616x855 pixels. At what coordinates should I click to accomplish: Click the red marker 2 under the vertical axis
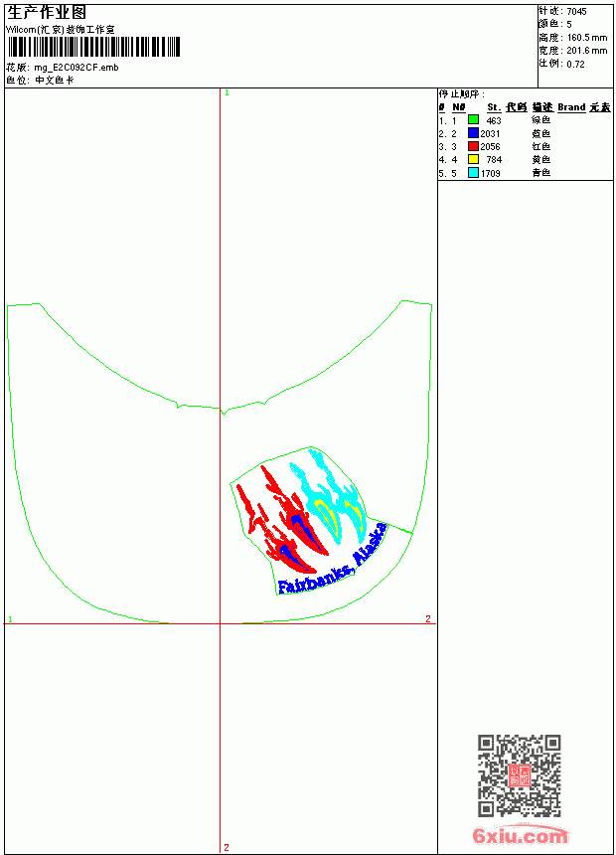227,847
